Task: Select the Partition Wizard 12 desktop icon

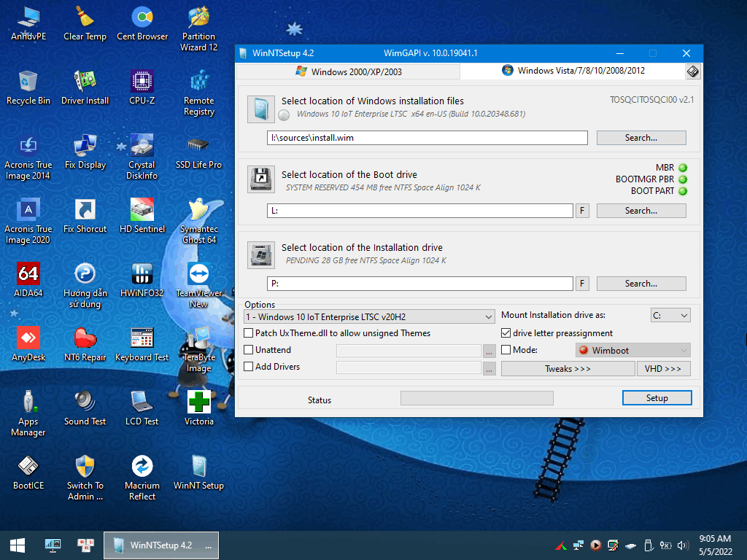Action: 198,29
